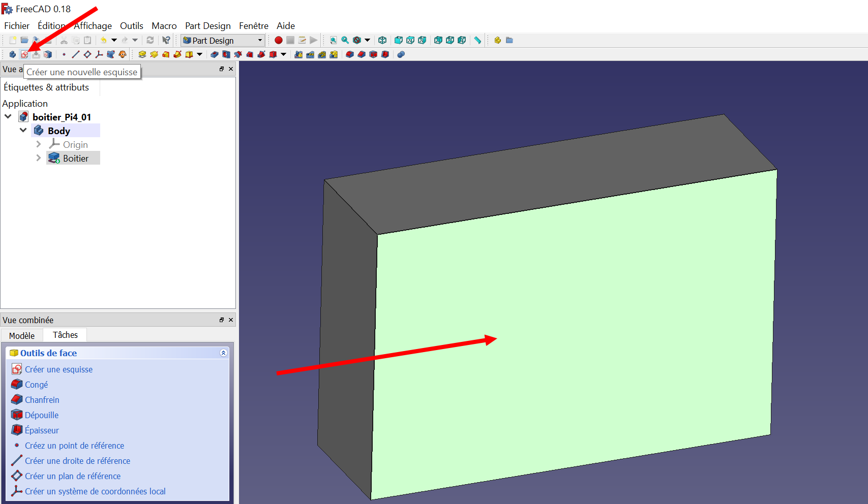Click the Fillet toolbar icon
Screen dimensions: 868x504
(350, 54)
